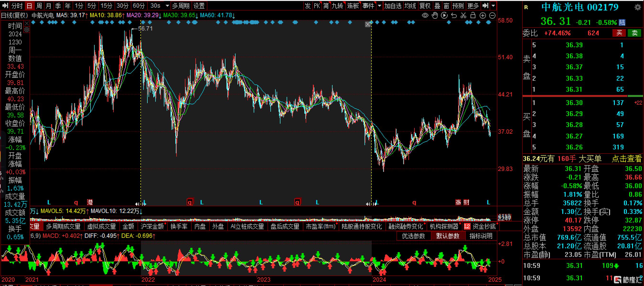Select the 日 daily period
This screenshot has height=286, width=644.
29,5
